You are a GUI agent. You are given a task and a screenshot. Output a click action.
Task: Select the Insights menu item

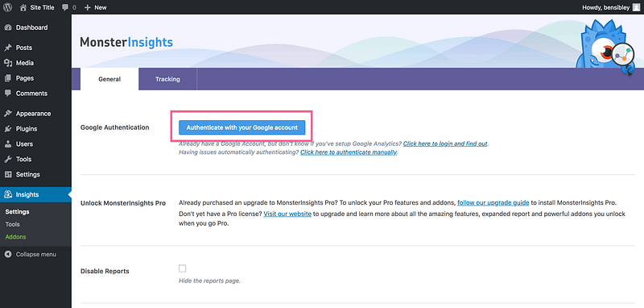35,194
